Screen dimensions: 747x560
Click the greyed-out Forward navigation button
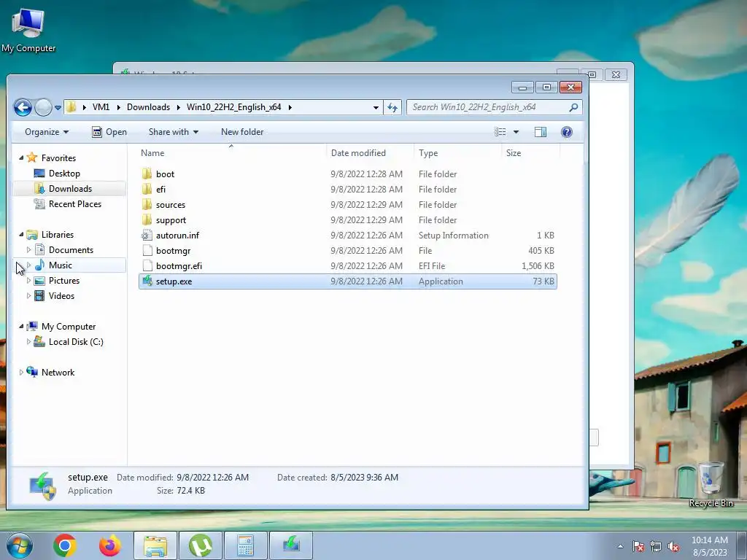click(x=43, y=107)
